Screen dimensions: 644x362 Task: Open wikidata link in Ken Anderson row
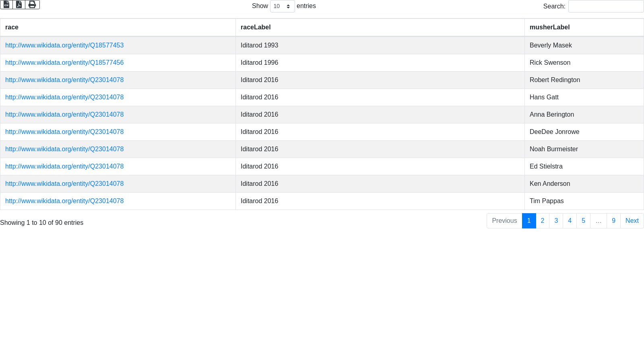click(x=64, y=184)
